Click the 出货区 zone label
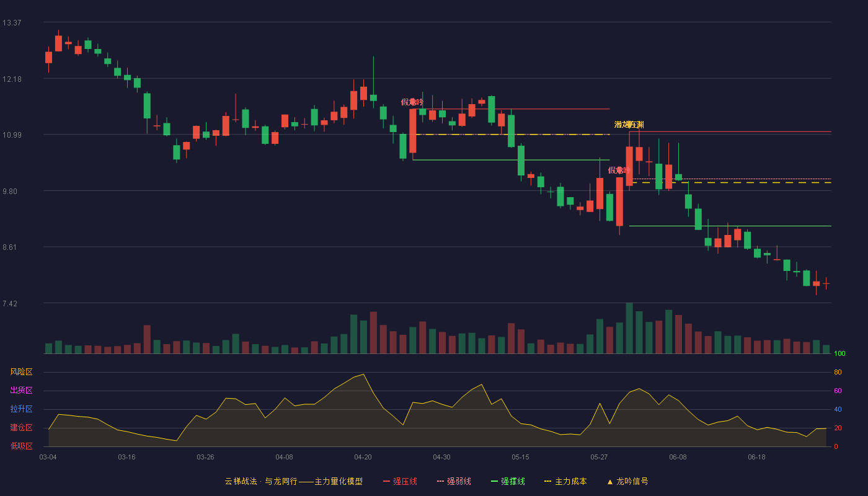Image resolution: width=868 pixels, height=496 pixels. coord(21,391)
